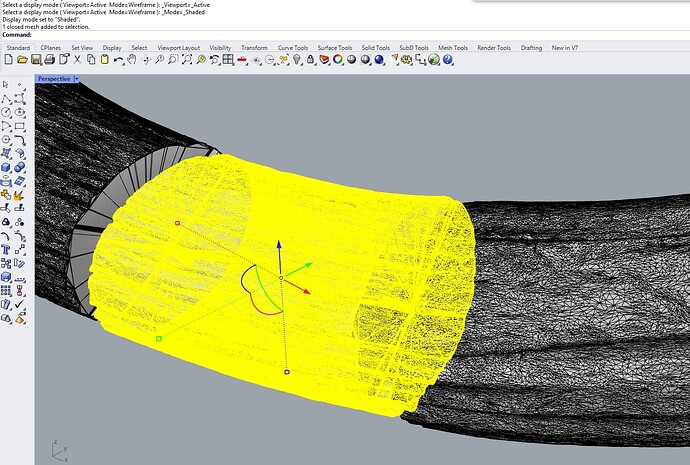This screenshot has width=690, height=465.
Task: Click the gumball green rotation arc
Action: tap(265, 292)
